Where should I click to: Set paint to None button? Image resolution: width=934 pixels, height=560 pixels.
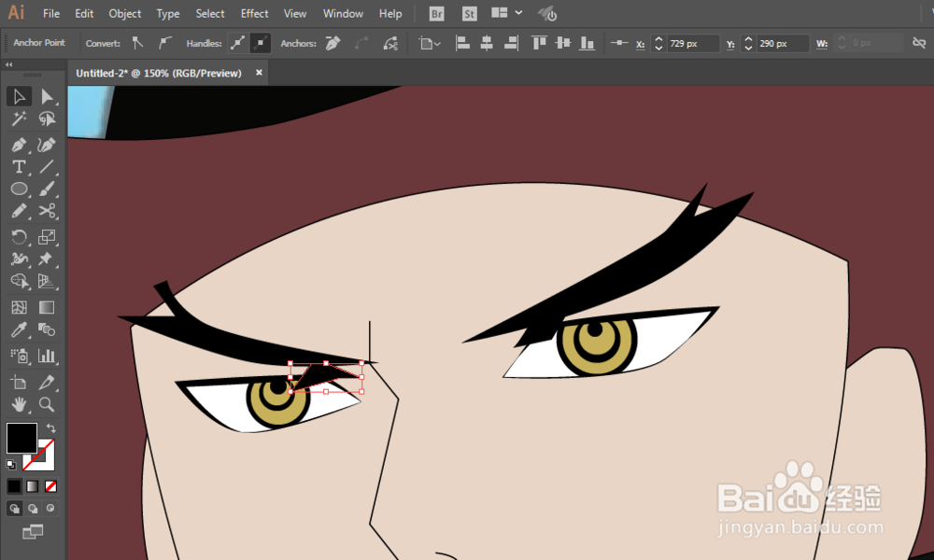pos(50,486)
